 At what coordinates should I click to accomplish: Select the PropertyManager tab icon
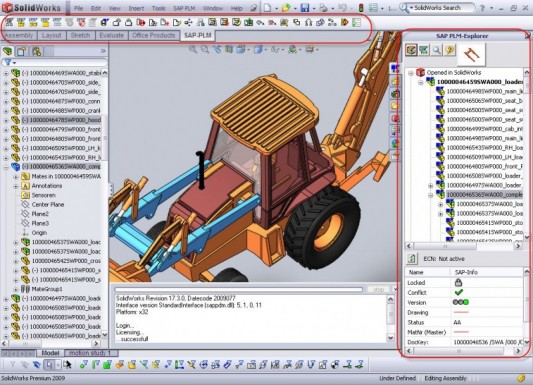(x=22, y=51)
